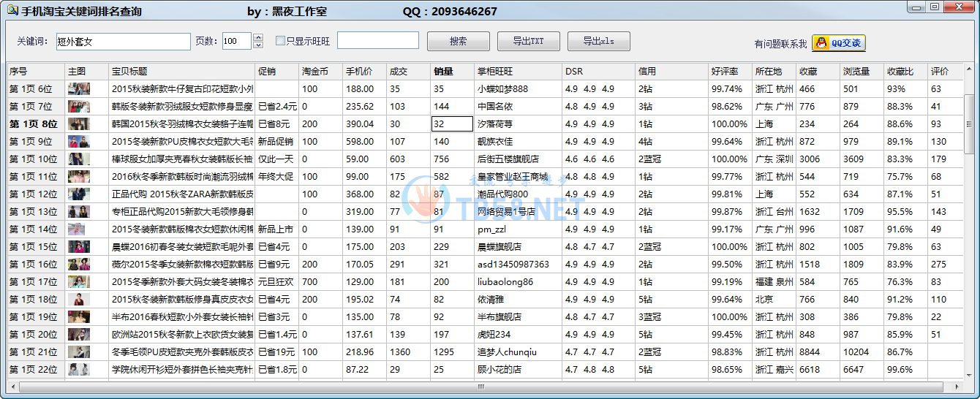Open product thumbnail in row 第1页 8位
This screenshot has height=399, width=980.
[79, 124]
